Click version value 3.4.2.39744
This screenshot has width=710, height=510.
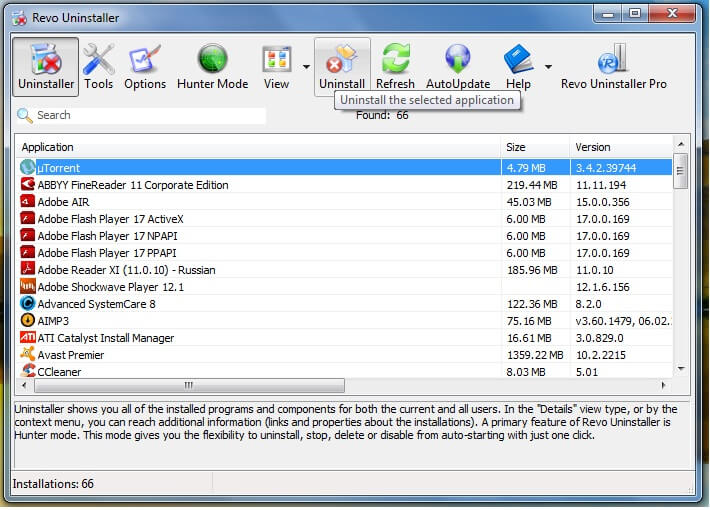[x=606, y=168]
